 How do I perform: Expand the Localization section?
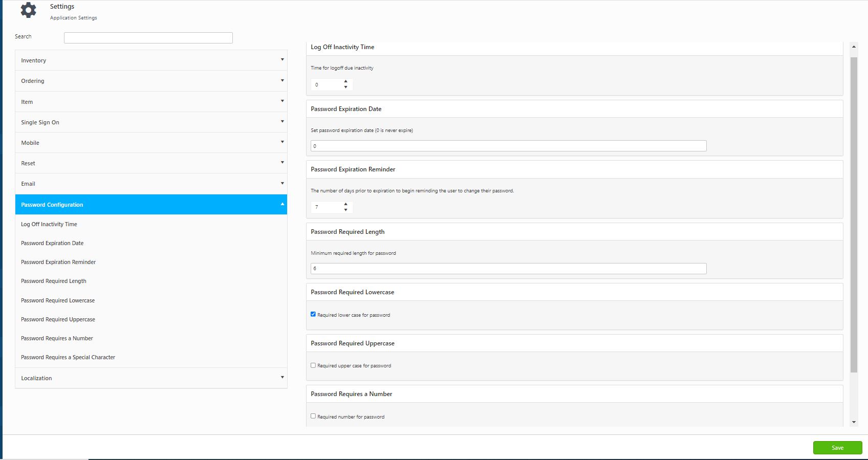tap(151, 378)
